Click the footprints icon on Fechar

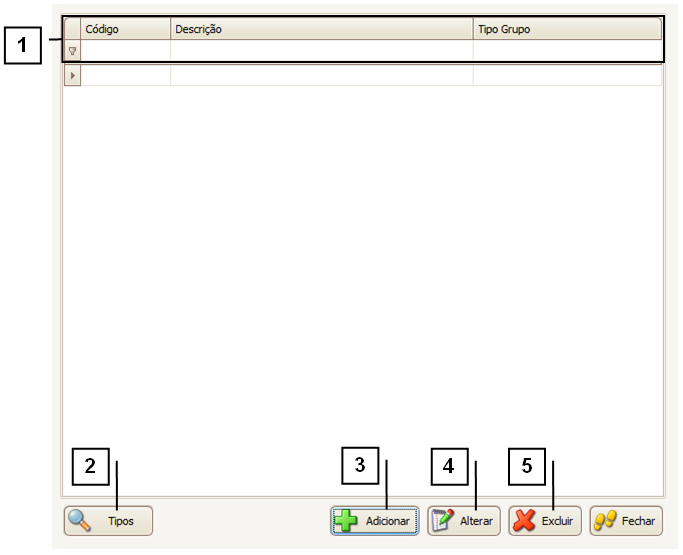(x=605, y=521)
